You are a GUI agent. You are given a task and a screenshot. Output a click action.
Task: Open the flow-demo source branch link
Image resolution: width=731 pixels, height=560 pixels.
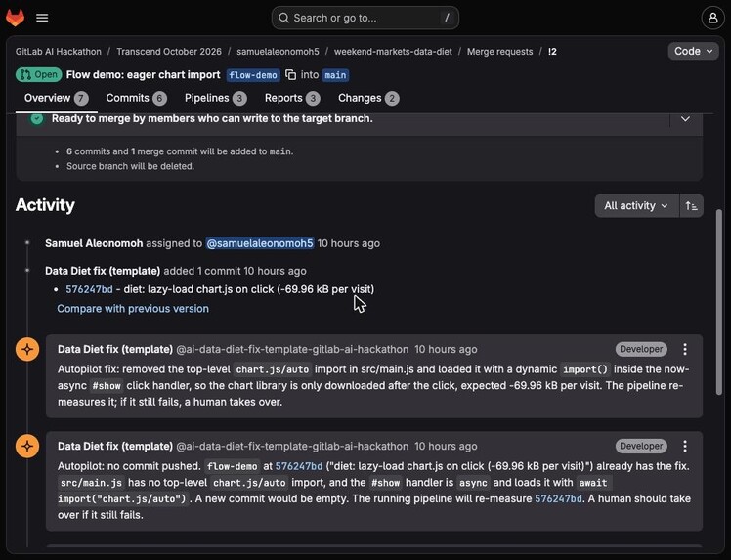253,75
